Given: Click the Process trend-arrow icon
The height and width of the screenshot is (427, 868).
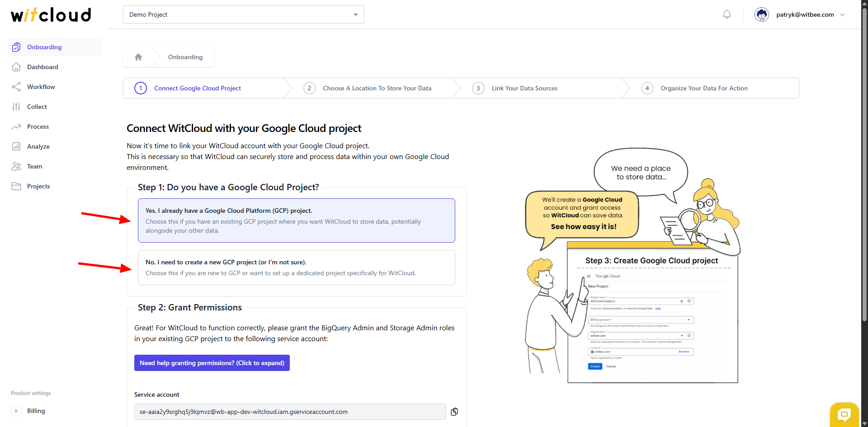Looking at the screenshot, I should point(16,127).
